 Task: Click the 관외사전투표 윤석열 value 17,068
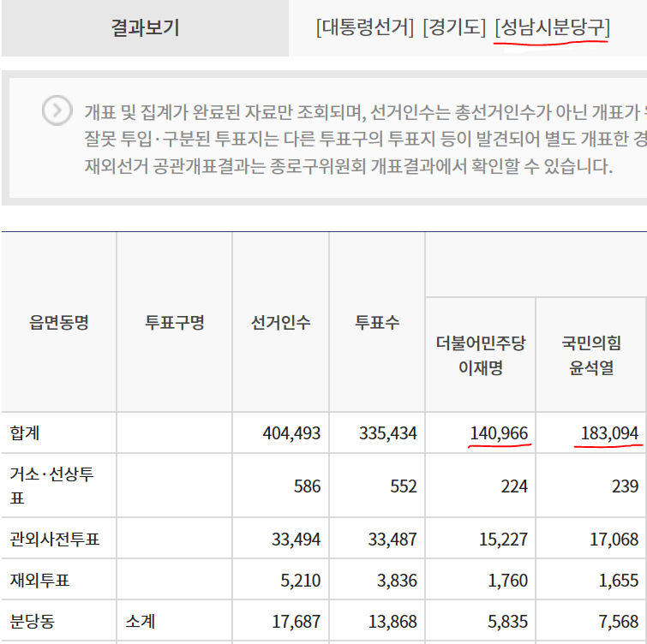point(614,540)
